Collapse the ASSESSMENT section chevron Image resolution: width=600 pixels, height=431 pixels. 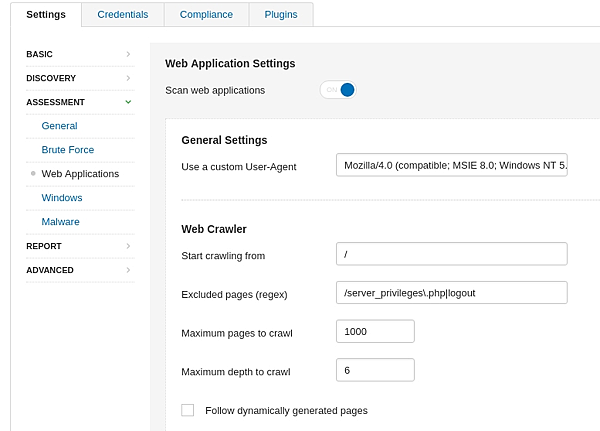coord(128,102)
